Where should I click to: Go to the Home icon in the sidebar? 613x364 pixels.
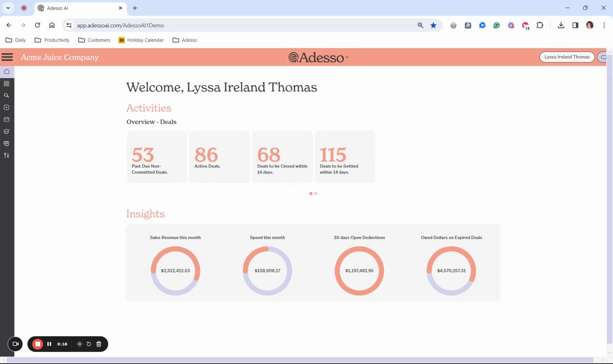click(x=7, y=72)
